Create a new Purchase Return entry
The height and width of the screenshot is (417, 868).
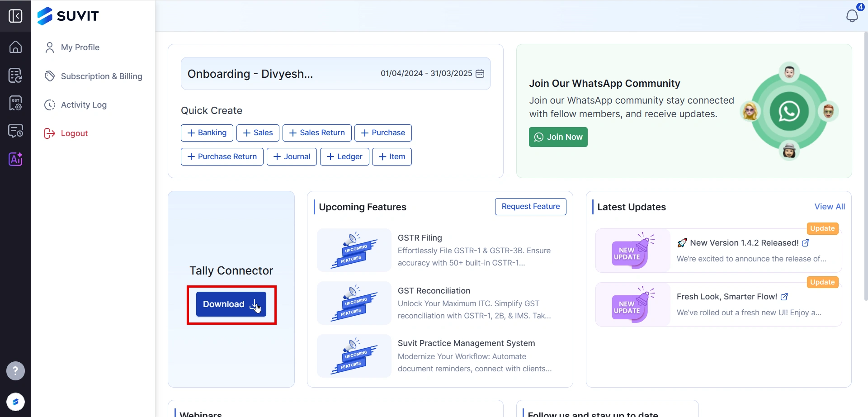tap(222, 157)
